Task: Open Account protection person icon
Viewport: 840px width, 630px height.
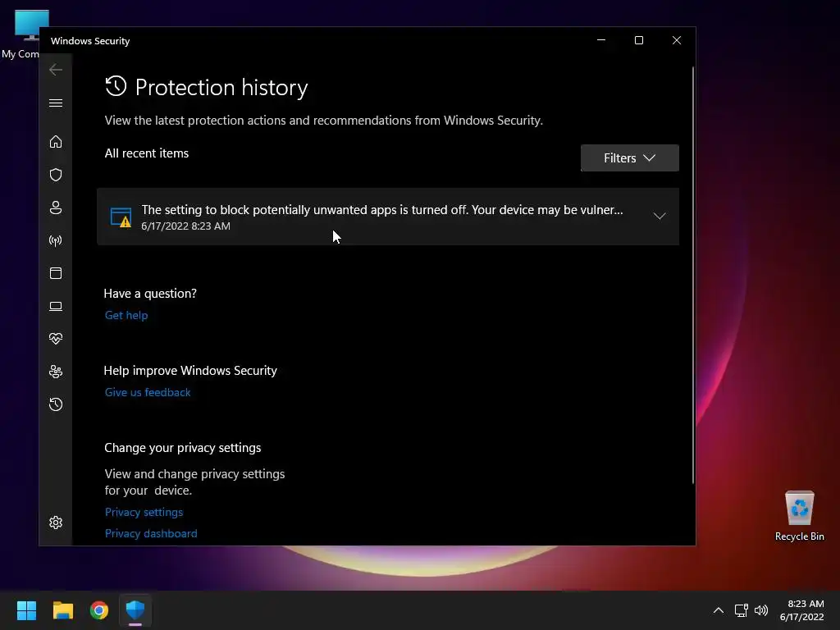Action: (x=56, y=208)
